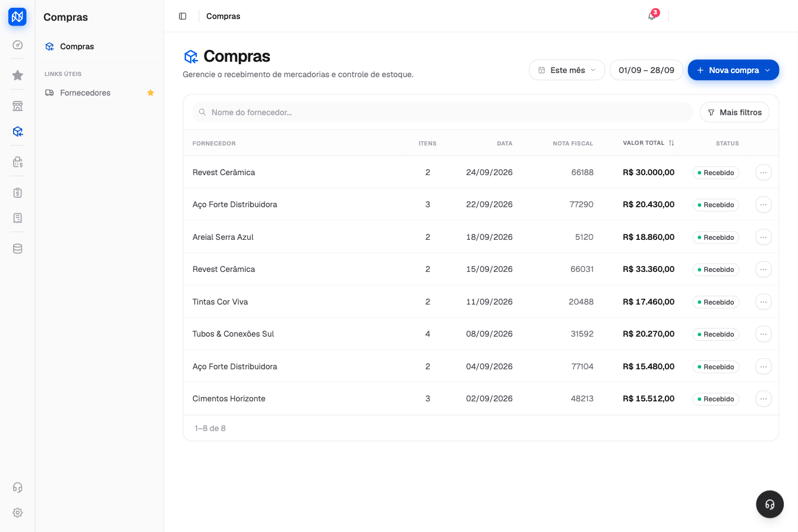Screen dimensions: 798x532
Task: Click the floating support chat button
Action: click(x=770, y=504)
